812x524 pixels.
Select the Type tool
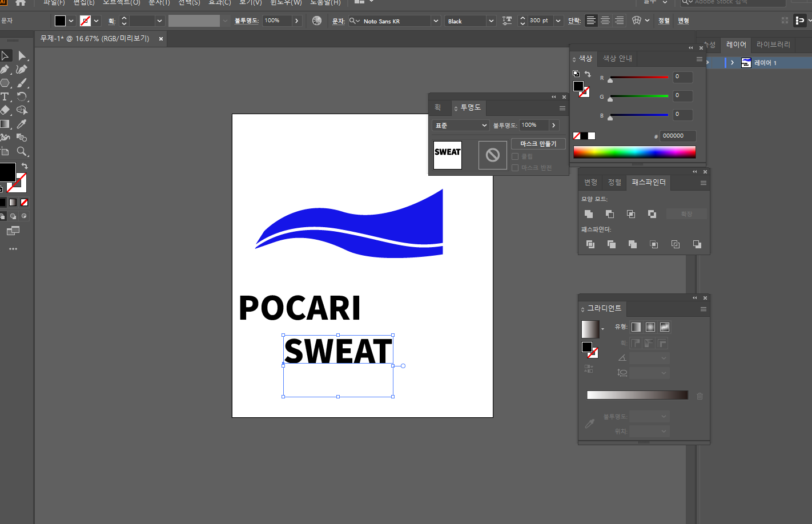[5, 96]
